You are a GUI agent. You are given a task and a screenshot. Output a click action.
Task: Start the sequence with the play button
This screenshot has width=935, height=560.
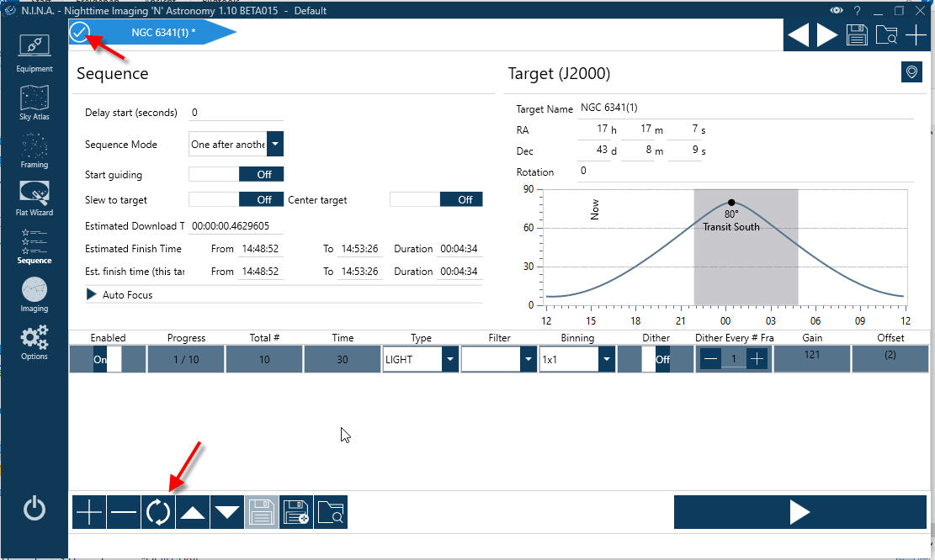(x=799, y=512)
